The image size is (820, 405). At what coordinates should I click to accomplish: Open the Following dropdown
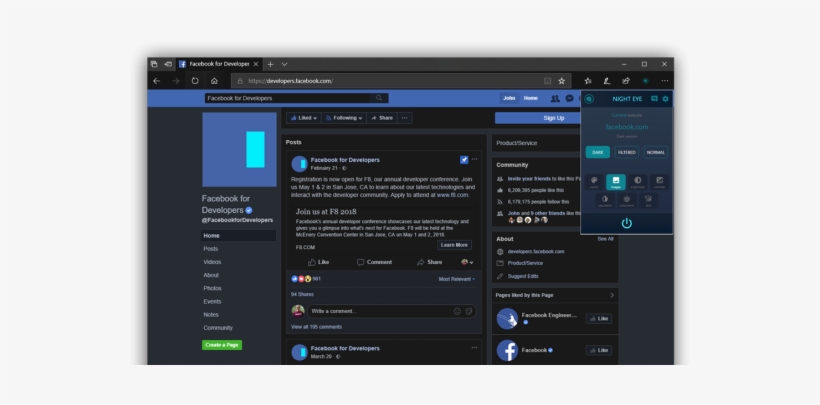(x=344, y=118)
